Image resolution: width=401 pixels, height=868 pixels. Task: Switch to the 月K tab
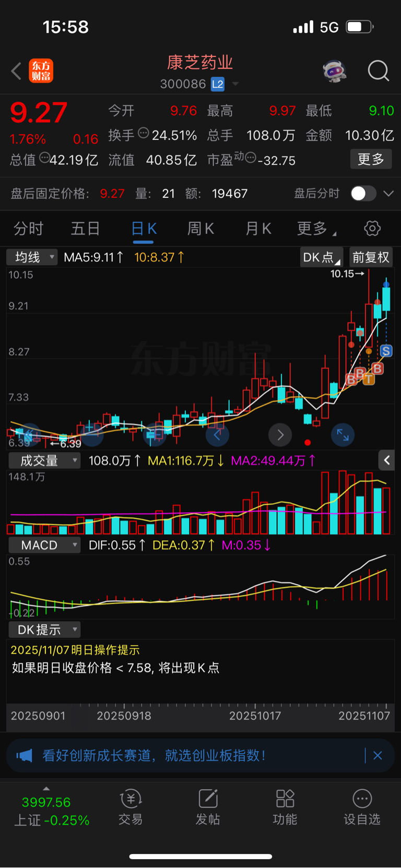258,229
